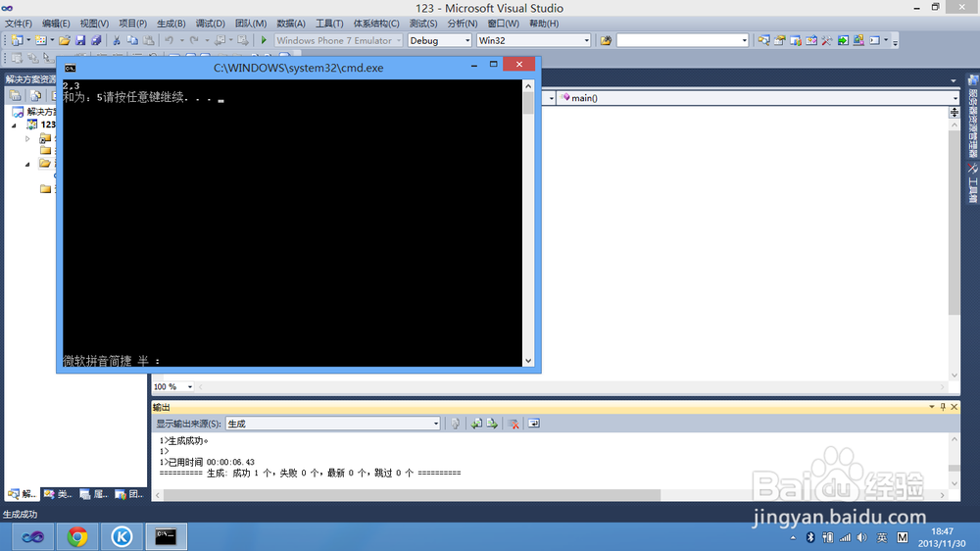
Task: Open 编辑(E) menu
Action: [x=56, y=24]
